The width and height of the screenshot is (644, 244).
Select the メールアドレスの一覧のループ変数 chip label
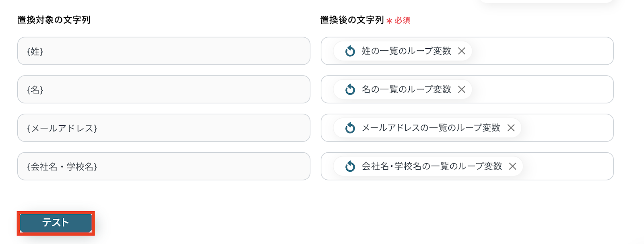click(x=431, y=128)
